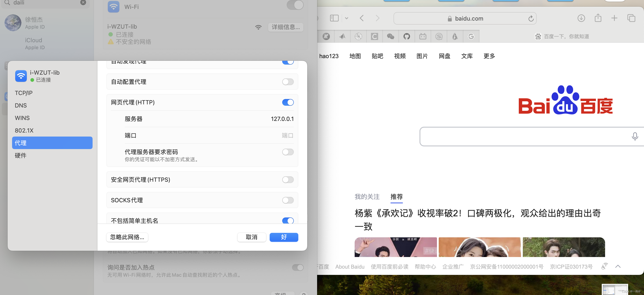The image size is (644, 295).
Task: Enable the secure web proxy (HTTPS) toggle
Action: pos(288,180)
